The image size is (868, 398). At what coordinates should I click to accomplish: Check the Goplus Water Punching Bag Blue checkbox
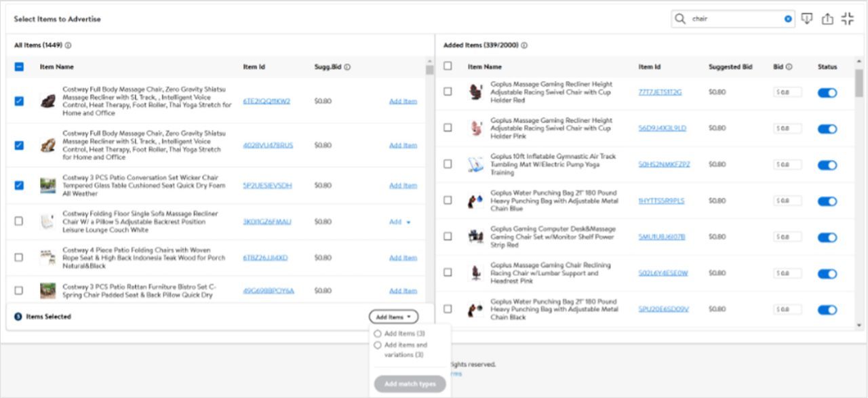447,201
